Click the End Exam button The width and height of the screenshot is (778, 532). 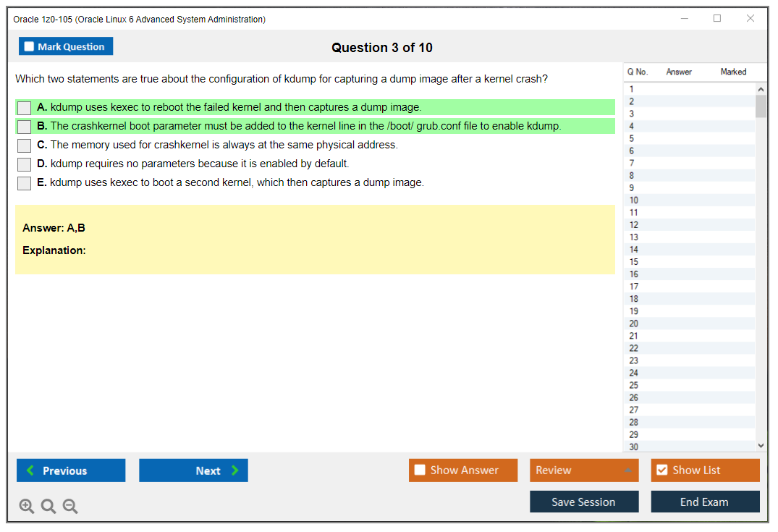coord(705,502)
